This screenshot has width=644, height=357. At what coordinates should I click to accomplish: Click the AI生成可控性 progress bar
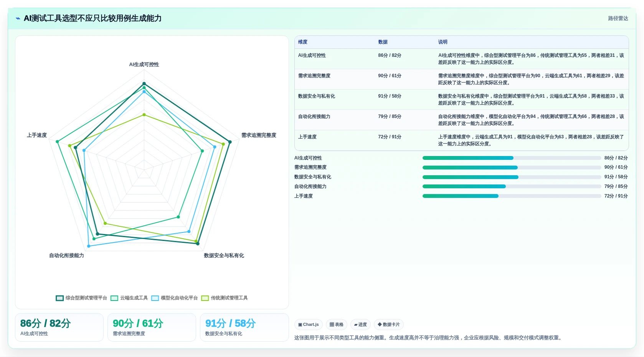[x=512, y=158]
